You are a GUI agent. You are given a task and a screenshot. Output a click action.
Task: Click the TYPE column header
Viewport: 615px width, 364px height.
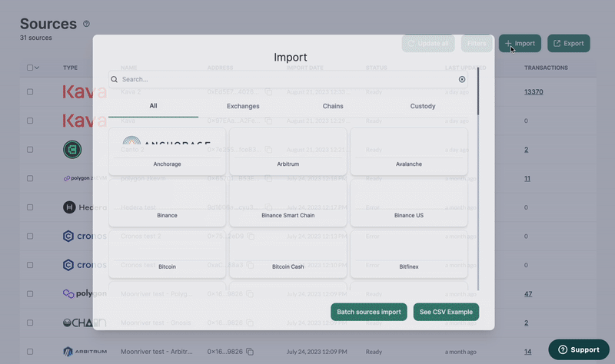70,68
